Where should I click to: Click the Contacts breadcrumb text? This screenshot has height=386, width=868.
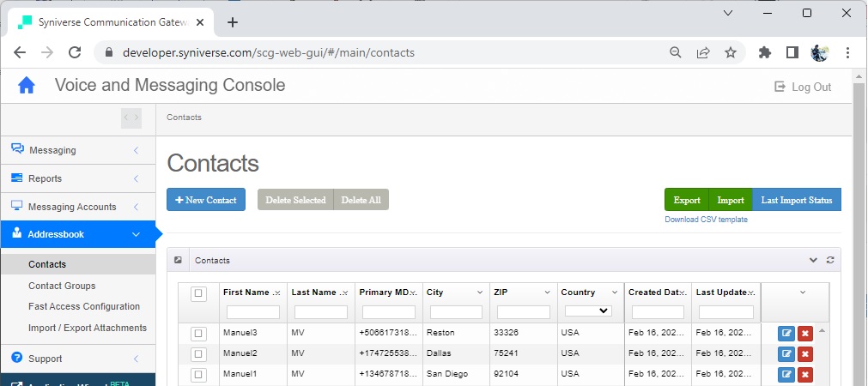(184, 118)
